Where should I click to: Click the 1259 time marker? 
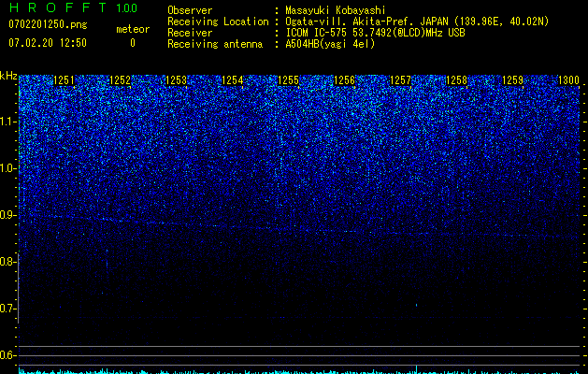(x=512, y=80)
